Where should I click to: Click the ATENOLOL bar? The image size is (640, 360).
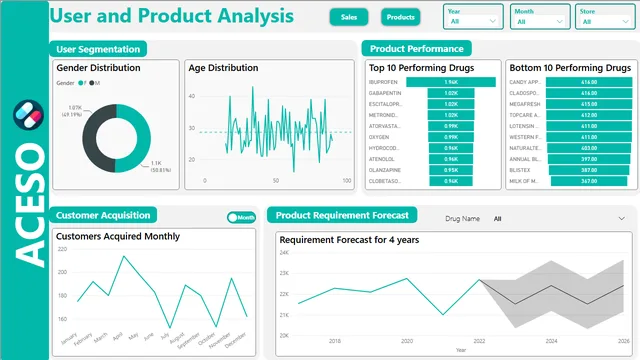(x=451, y=159)
